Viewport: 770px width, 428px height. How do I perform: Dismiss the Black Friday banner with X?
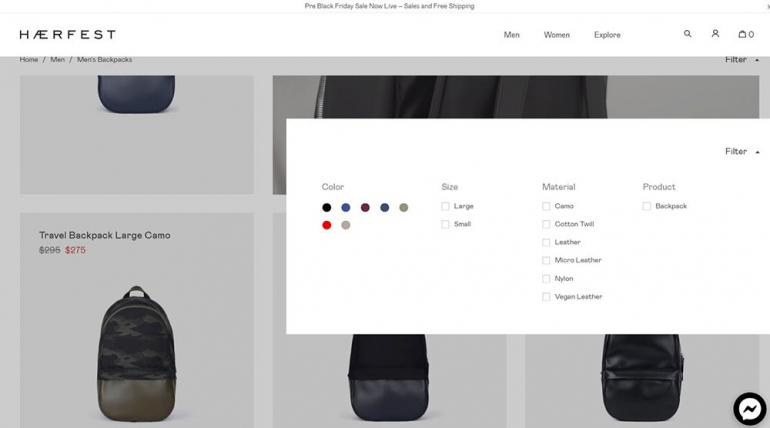(768, 6)
